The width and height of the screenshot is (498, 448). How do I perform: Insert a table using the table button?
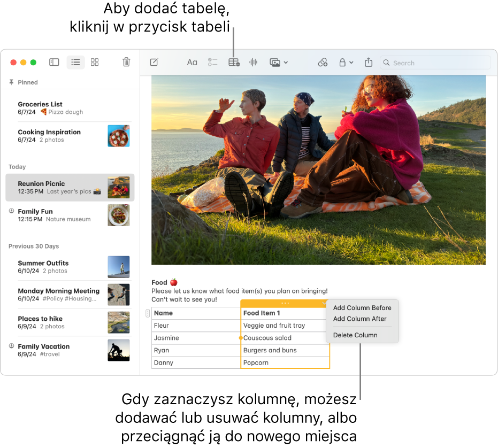pos(234,63)
